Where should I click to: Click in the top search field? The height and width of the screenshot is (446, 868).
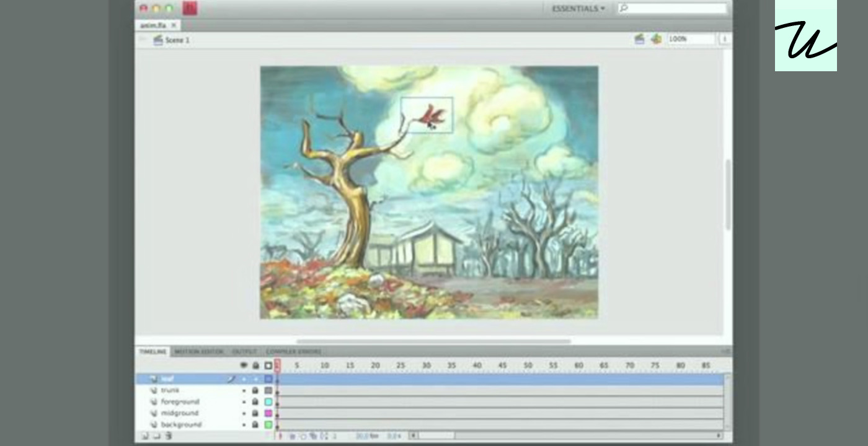tap(672, 8)
